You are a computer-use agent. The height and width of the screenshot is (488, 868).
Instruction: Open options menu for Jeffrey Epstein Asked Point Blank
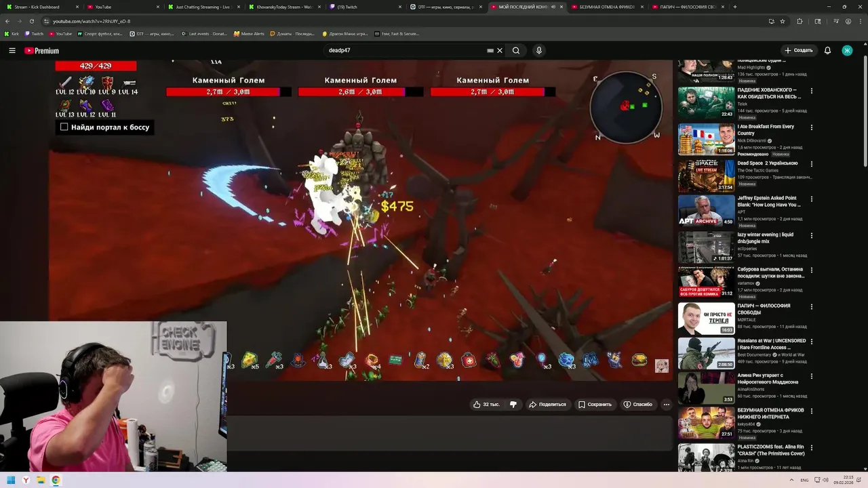coord(812,199)
